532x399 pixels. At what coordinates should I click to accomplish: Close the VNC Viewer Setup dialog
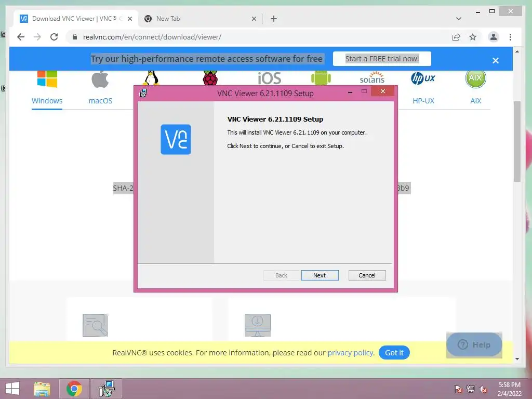point(383,91)
